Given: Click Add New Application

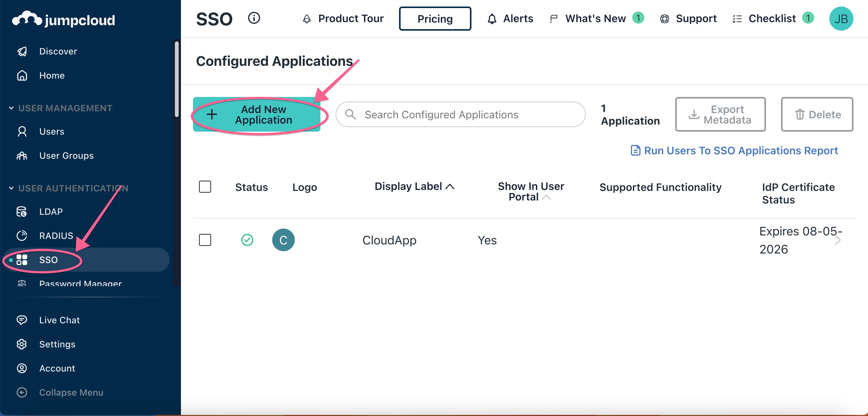Looking at the screenshot, I should (256, 115).
